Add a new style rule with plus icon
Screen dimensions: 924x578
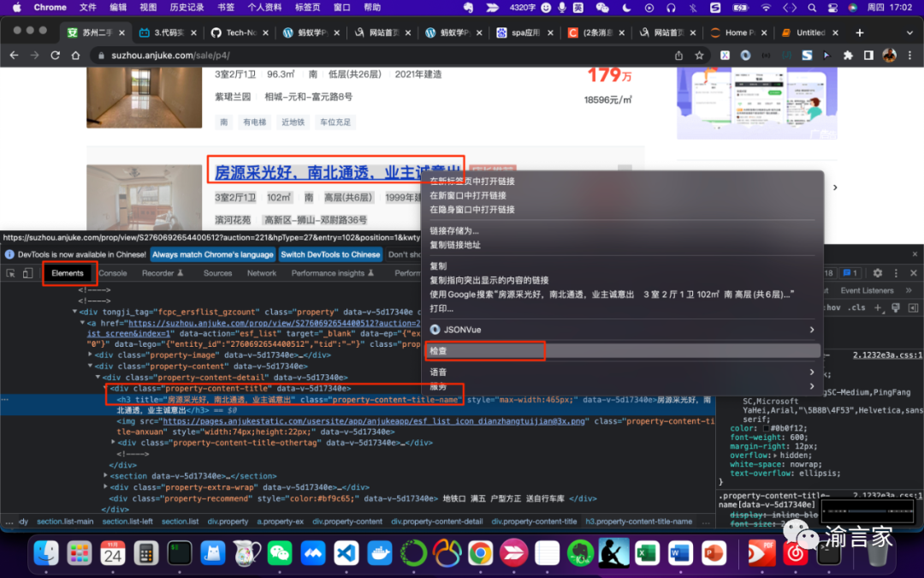point(878,308)
